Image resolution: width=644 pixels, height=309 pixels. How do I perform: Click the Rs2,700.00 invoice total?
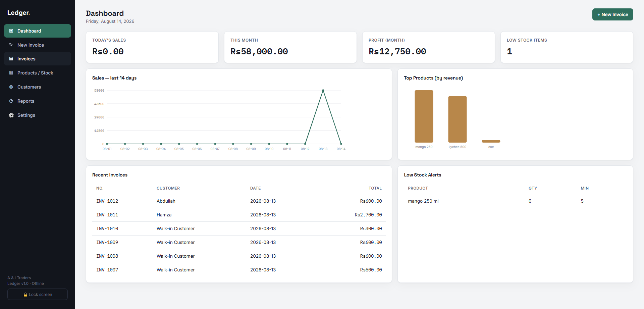tap(368, 215)
